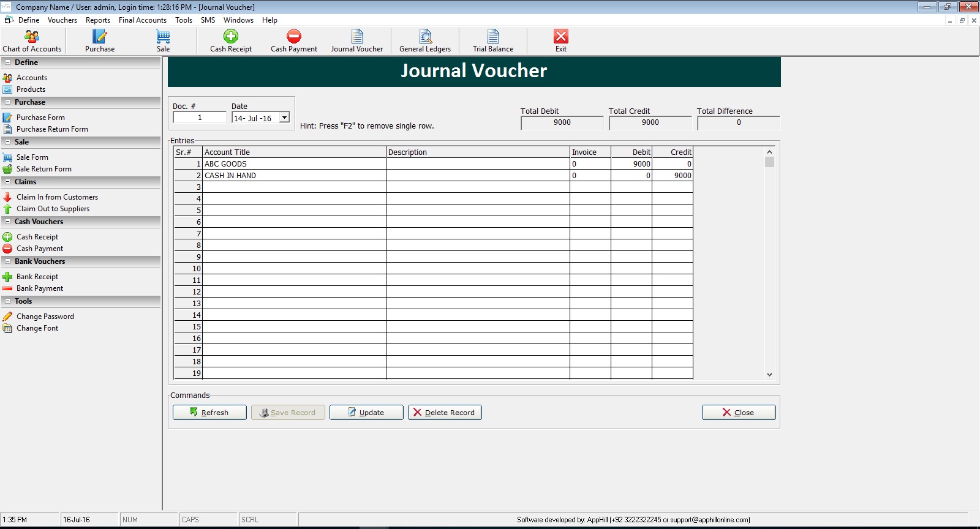Open the Sale cart toolbar icon
Screen dimensions: 980x529
point(163,41)
